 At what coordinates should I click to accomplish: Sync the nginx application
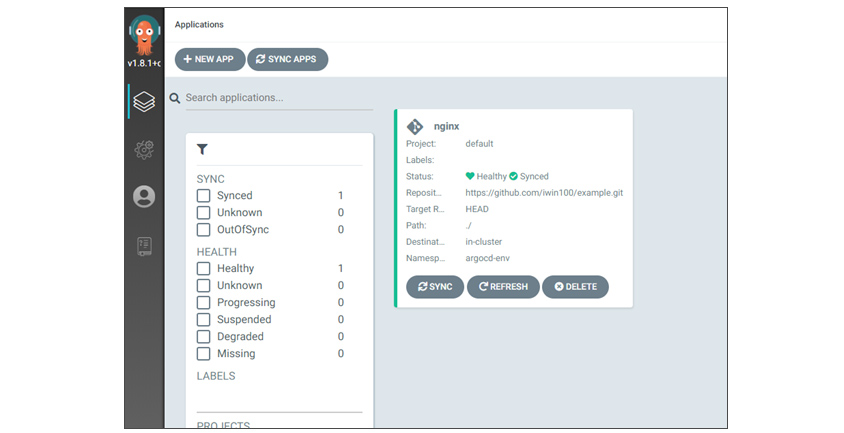[x=435, y=287]
